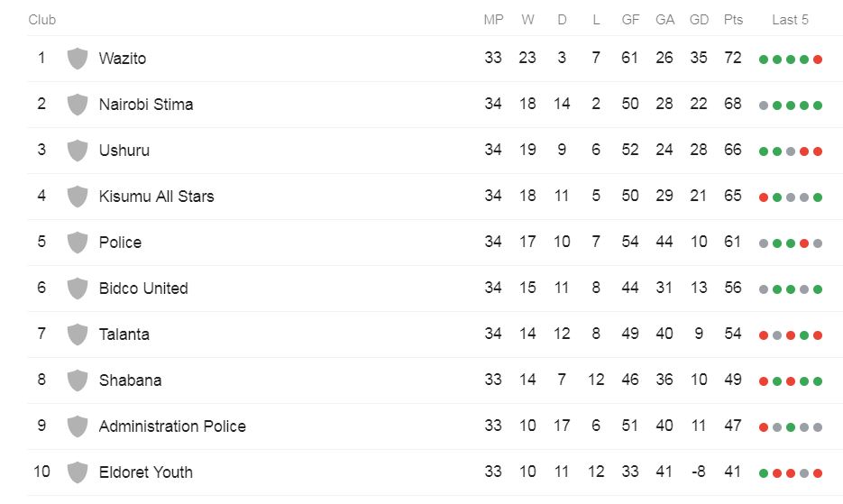Open the Wazito club name link

coord(123,59)
